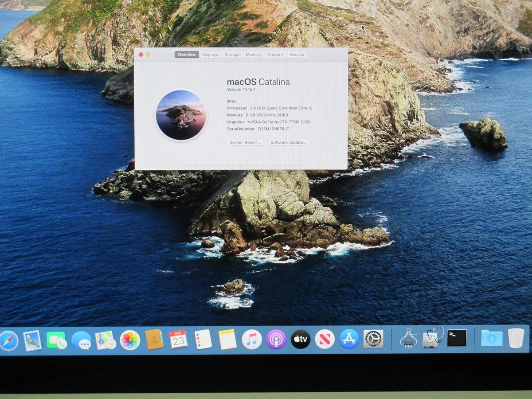Screen dimensions: 532x399
Task: Launch the News app from the Dock
Action: 325,340
